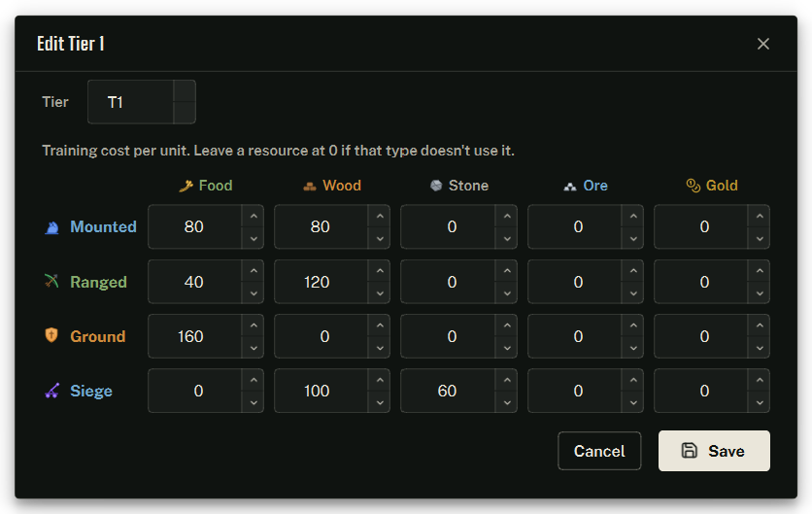Click the Stone column header text
This screenshot has width=812, height=514.
point(468,186)
